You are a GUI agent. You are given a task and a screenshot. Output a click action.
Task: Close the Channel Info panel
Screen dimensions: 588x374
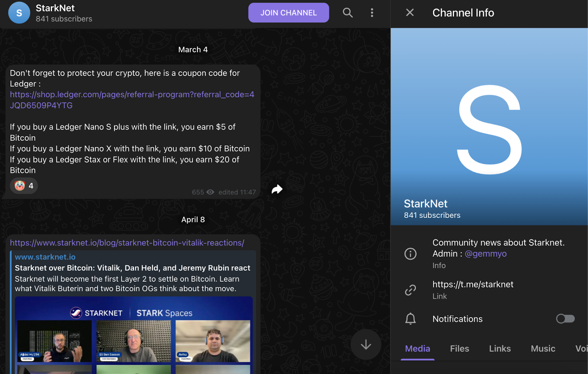click(410, 13)
